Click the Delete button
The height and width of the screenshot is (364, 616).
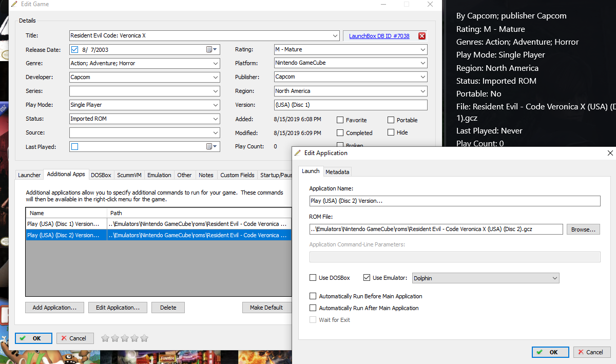(168, 308)
